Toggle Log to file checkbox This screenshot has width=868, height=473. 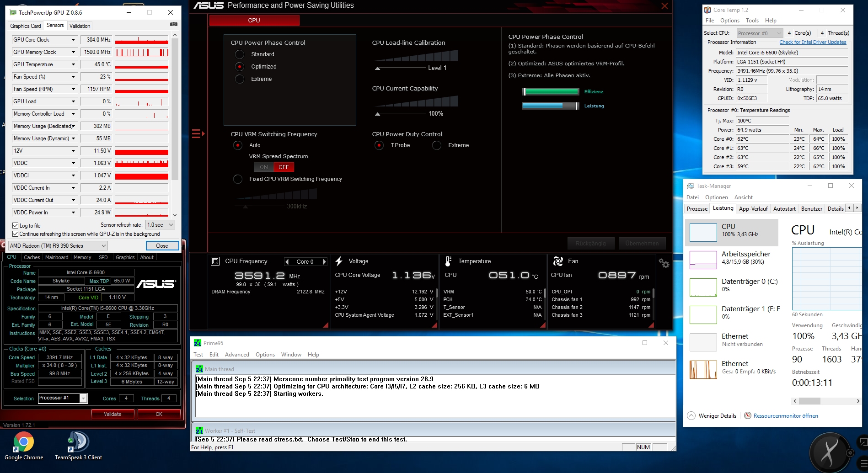coord(15,226)
